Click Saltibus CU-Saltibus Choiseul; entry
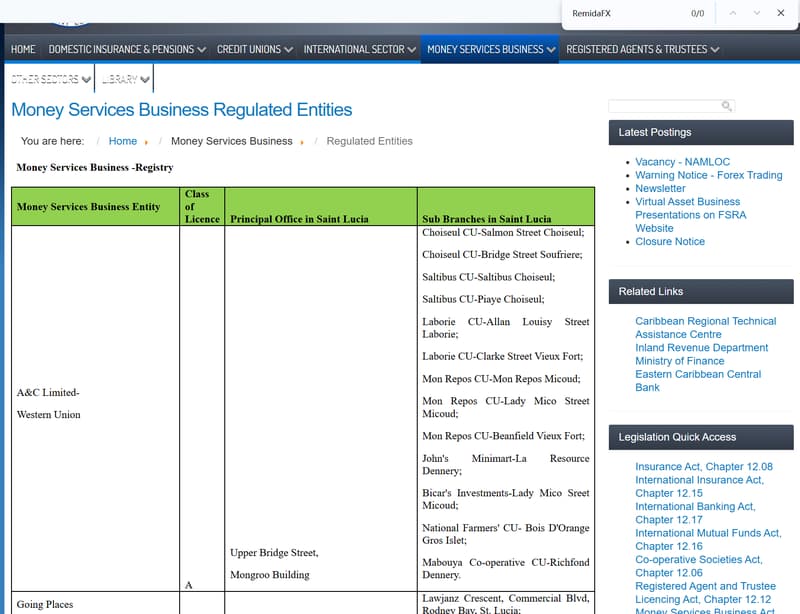800x614 pixels. [x=488, y=277]
